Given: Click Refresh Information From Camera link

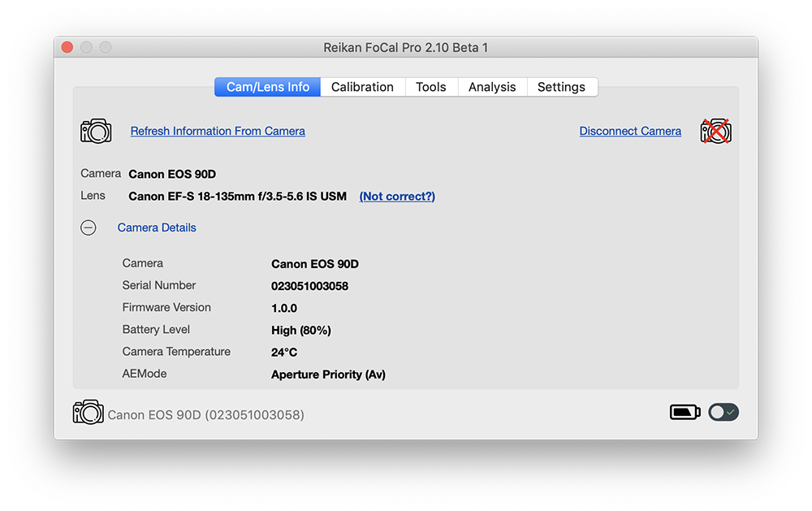Looking at the screenshot, I should click(x=218, y=131).
